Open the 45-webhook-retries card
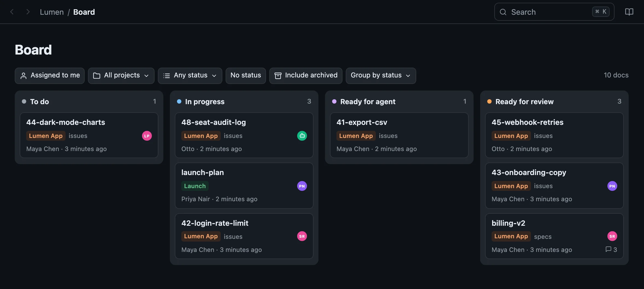The width and height of the screenshot is (644, 289). pyautogui.click(x=554, y=135)
